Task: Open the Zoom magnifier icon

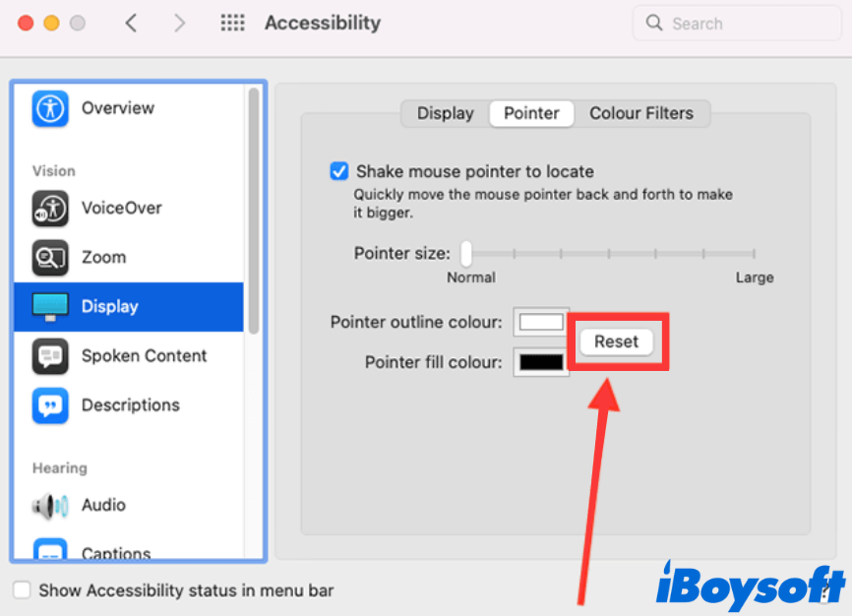Action: tap(50, 257)
